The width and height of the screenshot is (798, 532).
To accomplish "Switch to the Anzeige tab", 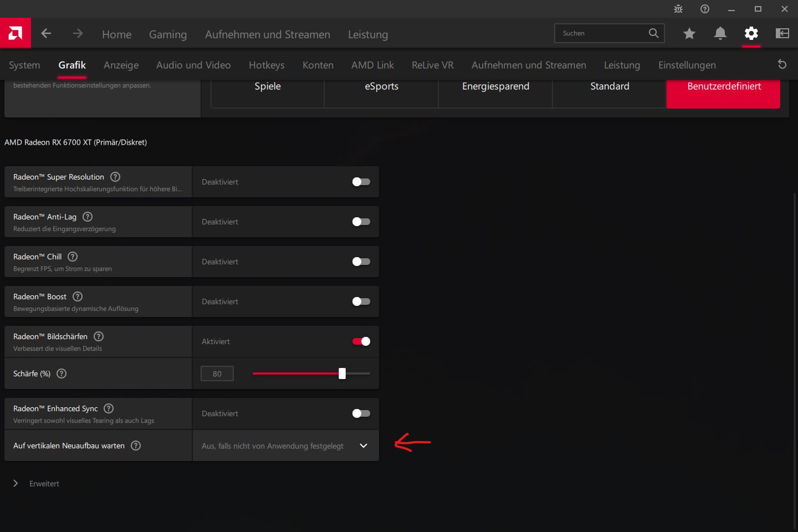I will click(x=121, y=65).
